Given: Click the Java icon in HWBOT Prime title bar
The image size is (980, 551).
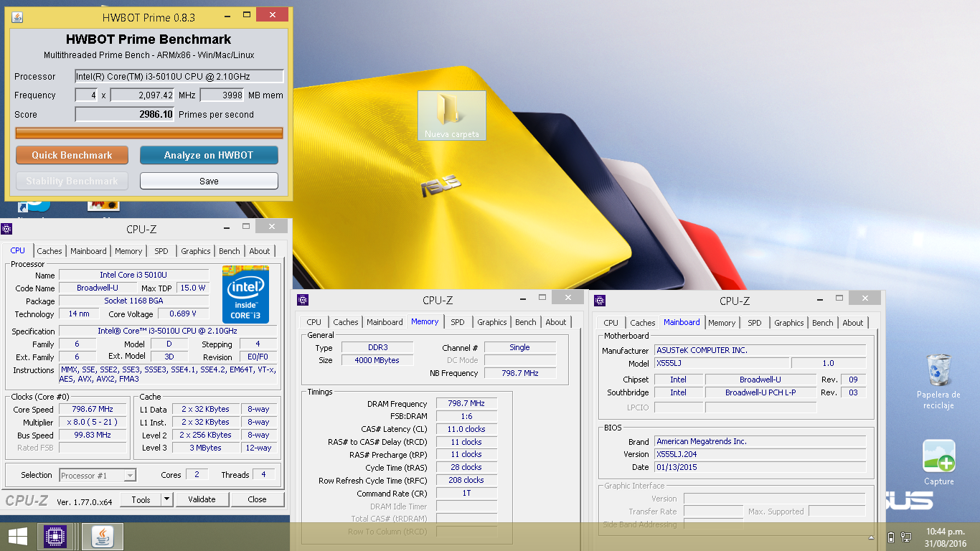Looking at the screenshot, I should [x=17, y=17].
